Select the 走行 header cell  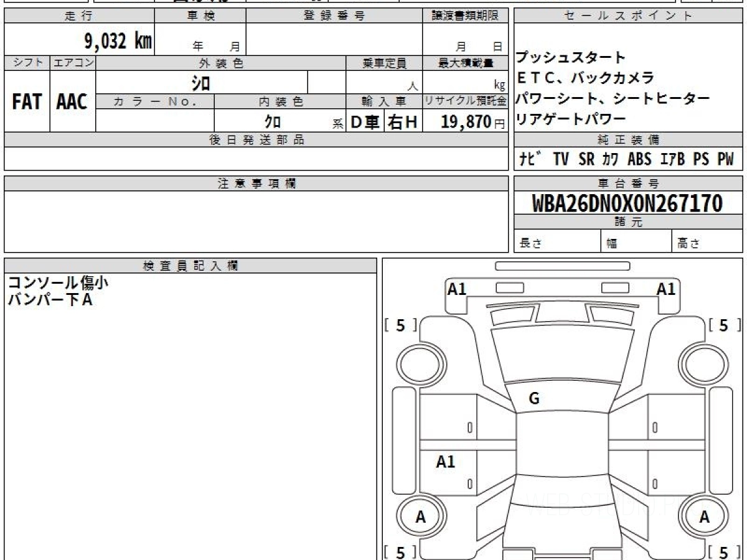tap(79, 16)
